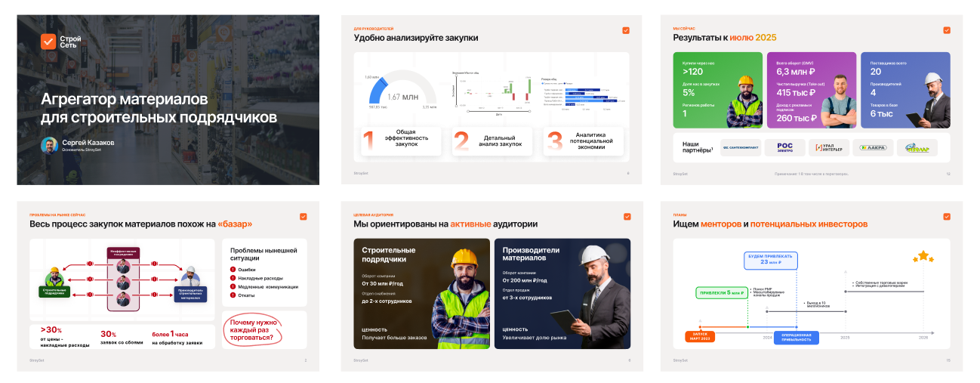Click the blue gauge chart showing 1,67 млн
Screen dimensions: 980x383
(x=402, y=90)
